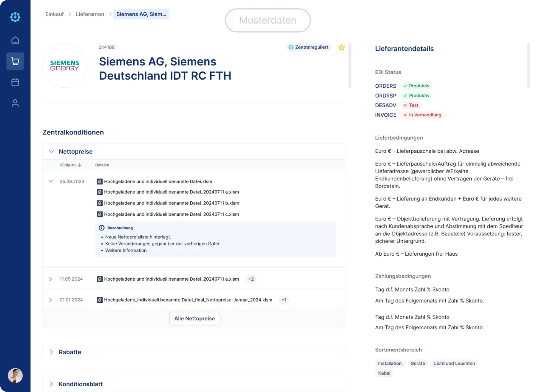This screenshot has height=392, width=536.
Task: Collapse the Nettopreise section
Action: coord(51,152)
